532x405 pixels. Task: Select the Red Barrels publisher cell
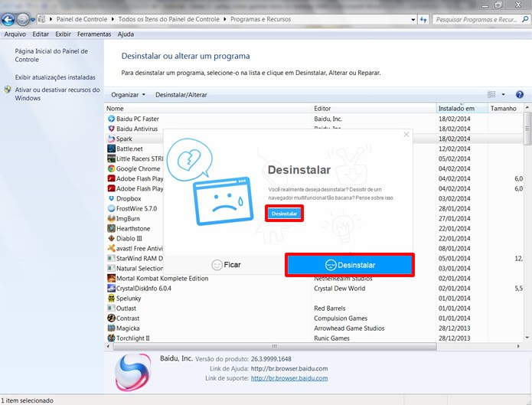tap(330, 309)
